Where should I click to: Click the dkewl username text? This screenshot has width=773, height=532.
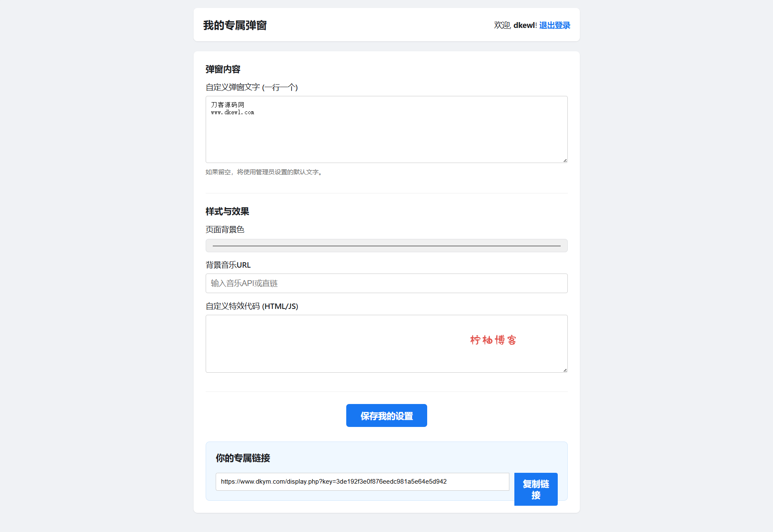pos(524,25)
